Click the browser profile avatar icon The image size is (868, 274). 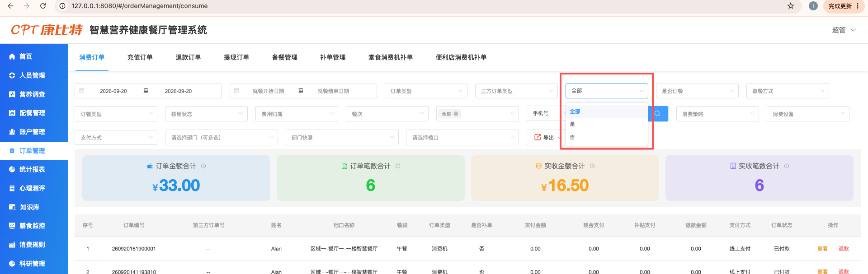(x=813, y=6)
